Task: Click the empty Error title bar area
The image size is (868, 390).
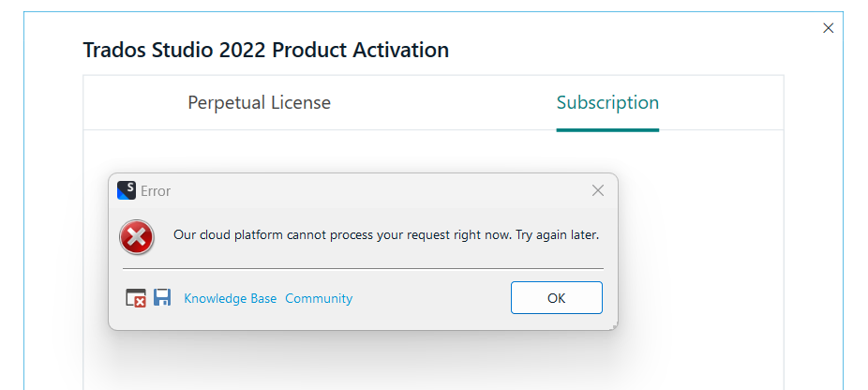Action: pyautogui.click(x=375, y=190)
